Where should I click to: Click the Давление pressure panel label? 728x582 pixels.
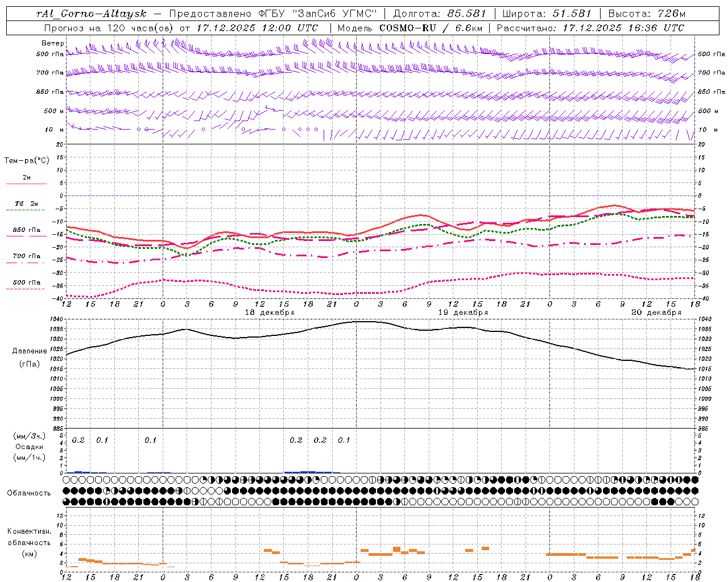(30, 351)
